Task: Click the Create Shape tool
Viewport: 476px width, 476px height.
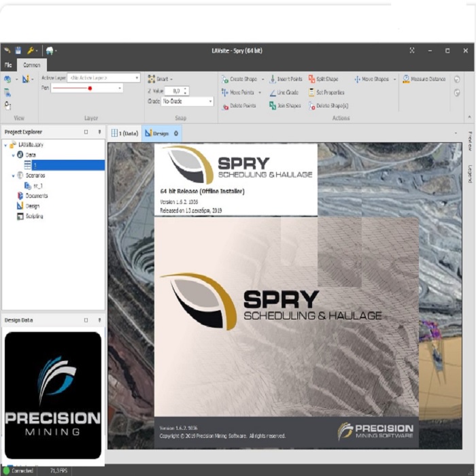Action: click(239, 80)
